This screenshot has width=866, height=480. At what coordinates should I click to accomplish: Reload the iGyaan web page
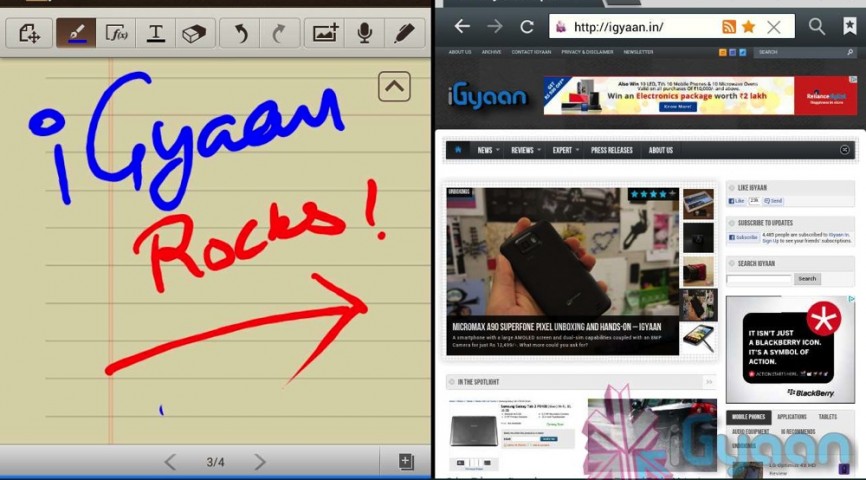[x=526, y=27]
